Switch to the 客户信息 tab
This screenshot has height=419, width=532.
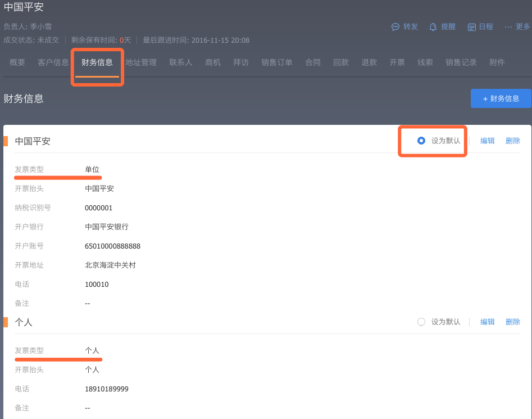coord(53,62)
